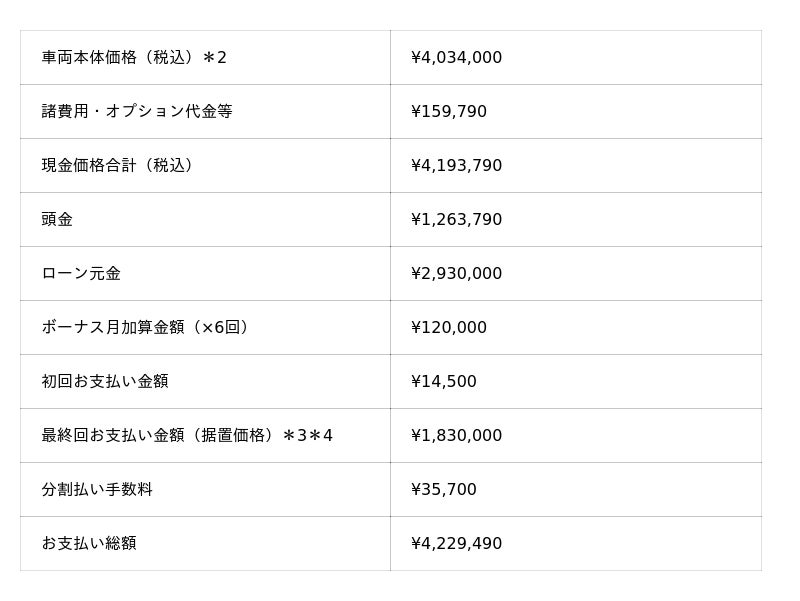Click the 車両本体価格（税込）＊2 label

click(134, 57)
